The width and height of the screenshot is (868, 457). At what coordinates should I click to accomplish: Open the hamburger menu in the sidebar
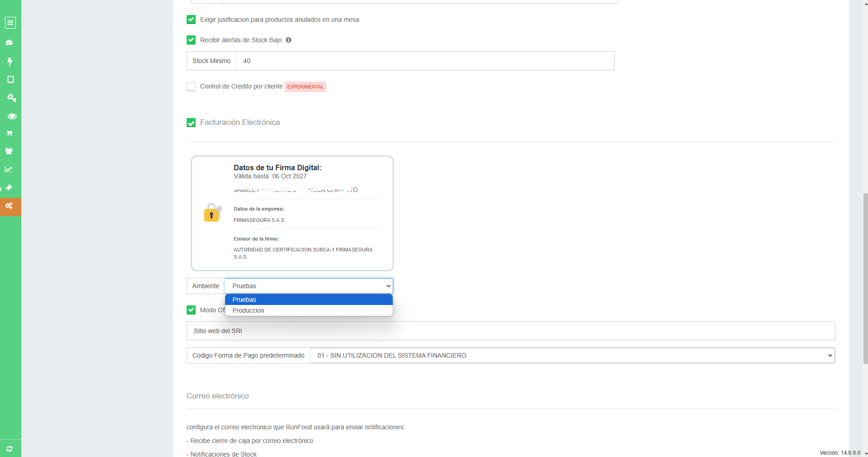pos(10,23)
